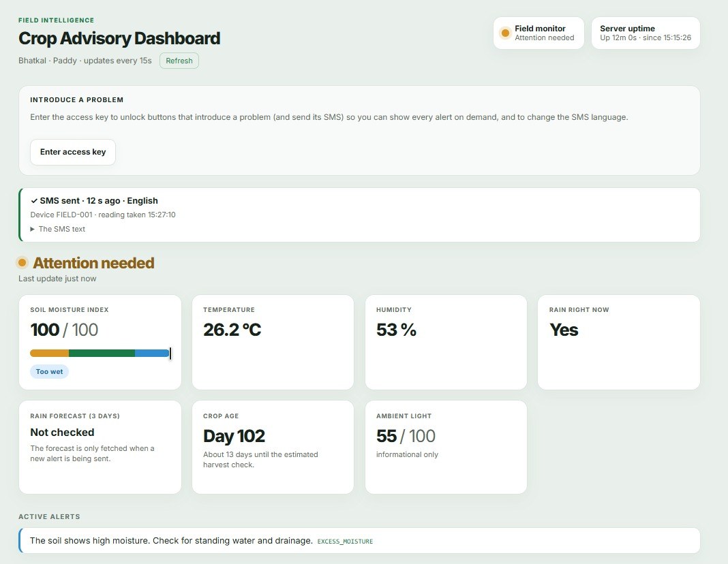Click the Field Intelligence label
728x564 pixels.
(56, 20)
